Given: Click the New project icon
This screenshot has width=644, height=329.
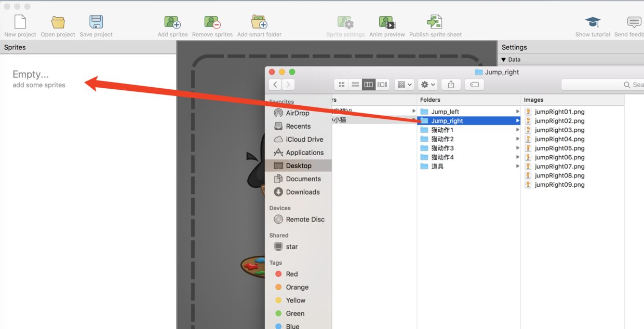Looking at the screenshot, I should [20, 22].
